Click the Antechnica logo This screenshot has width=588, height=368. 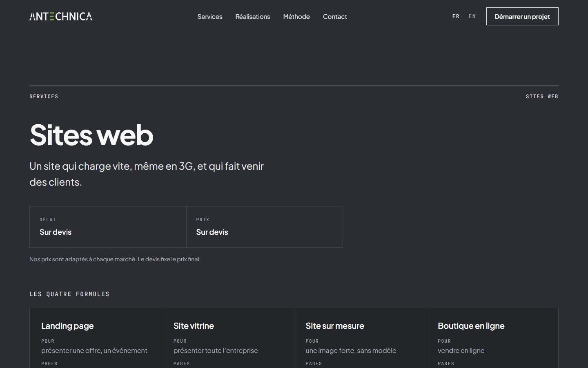[x=61, y=16]
